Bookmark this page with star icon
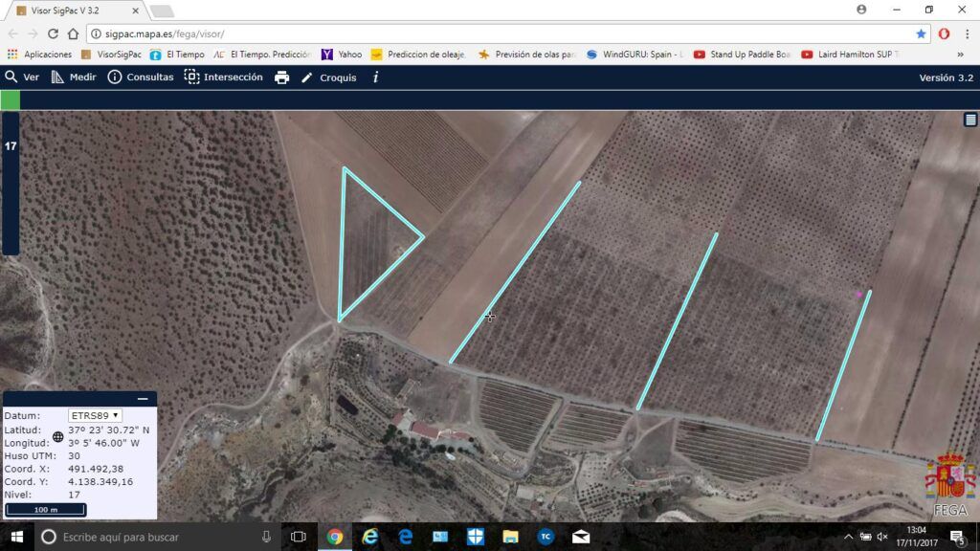 pos(921,33)
